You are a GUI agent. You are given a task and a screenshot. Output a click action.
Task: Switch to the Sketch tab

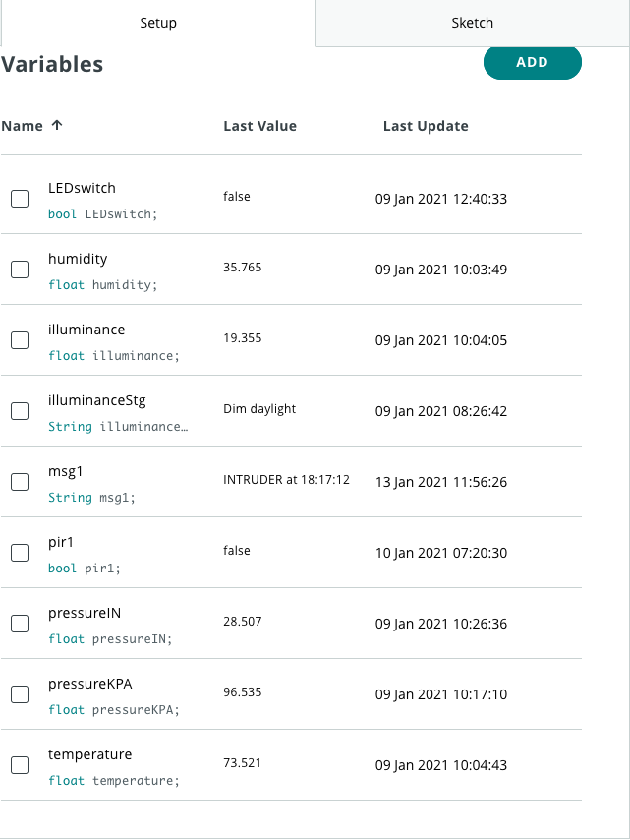pyautogui.click(x=472, y=23)
